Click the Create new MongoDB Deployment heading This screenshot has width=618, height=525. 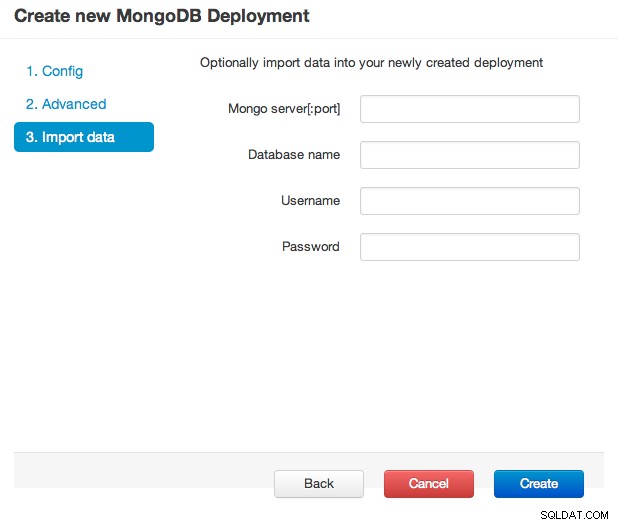[x=162, y=16]
